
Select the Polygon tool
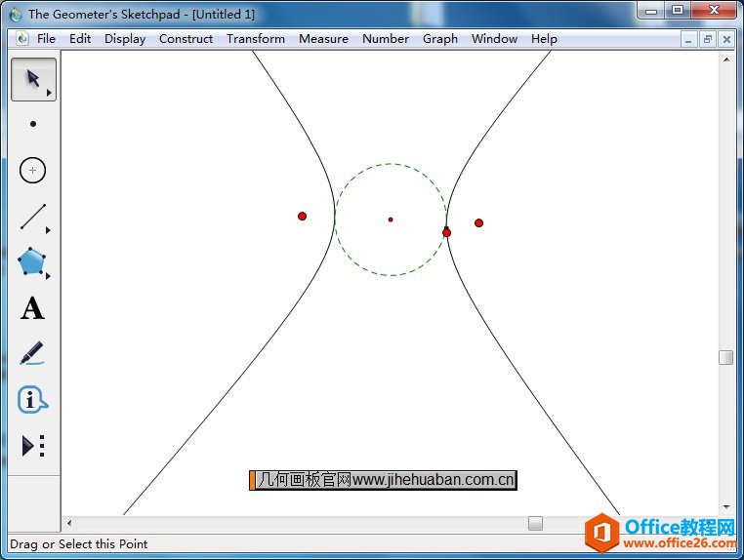pyautogui.click(x=32, y=261)
